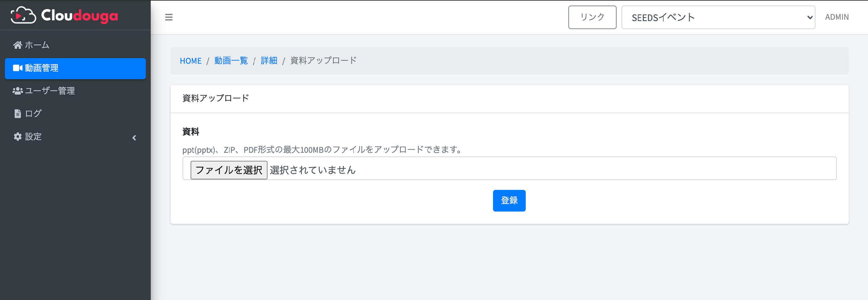Click the document icon beside ログ

click(18, 114)
